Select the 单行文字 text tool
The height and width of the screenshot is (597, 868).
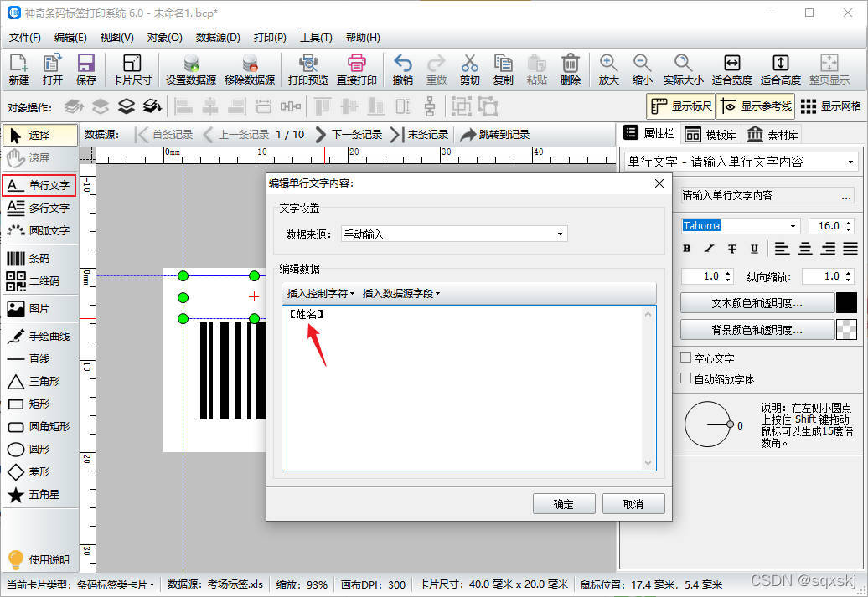pyautogui.click(x=39, y=185)
